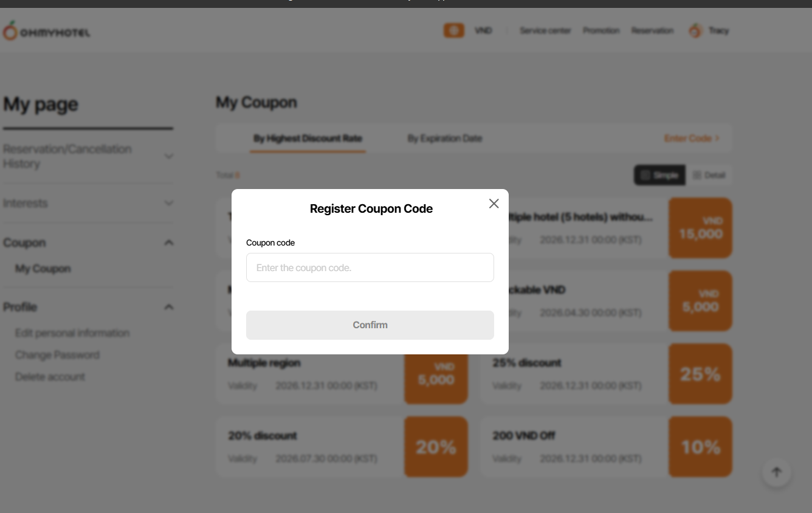Open the Enter Code link
The image size is (812, 513).
[x=691, y=139]
